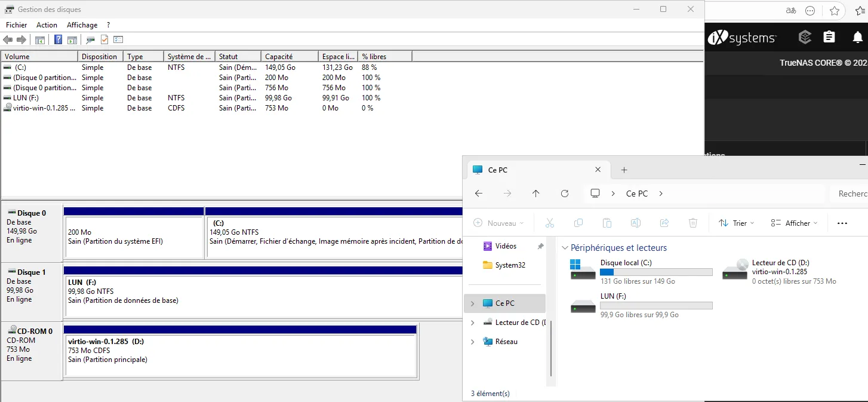The height and width of the screenshot is (402, 868).
Task: Open the Action menu
Action: click(x=47, y=25)
